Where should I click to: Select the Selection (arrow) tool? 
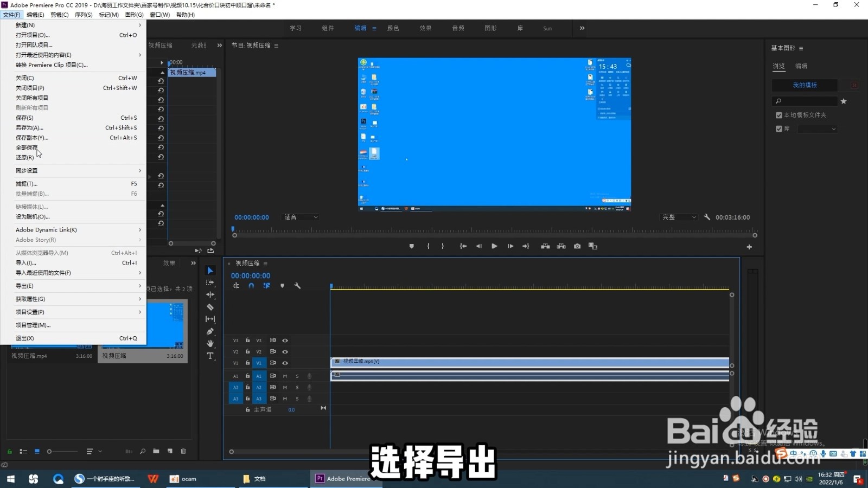click(x=210, y=271)
